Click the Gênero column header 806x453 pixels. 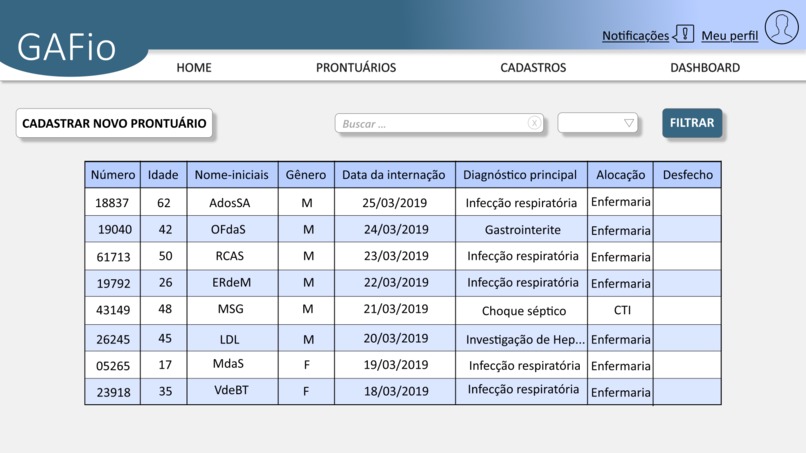[306, 175]
